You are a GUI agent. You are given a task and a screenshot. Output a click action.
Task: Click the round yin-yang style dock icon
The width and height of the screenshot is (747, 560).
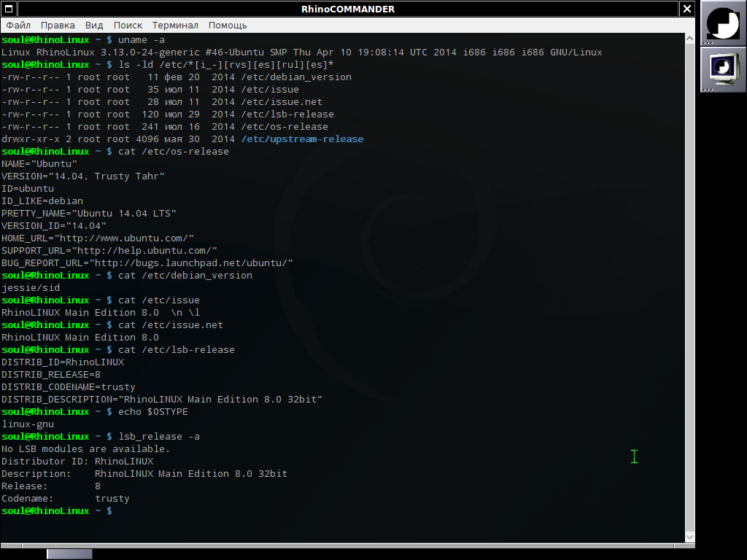point(723,23)
